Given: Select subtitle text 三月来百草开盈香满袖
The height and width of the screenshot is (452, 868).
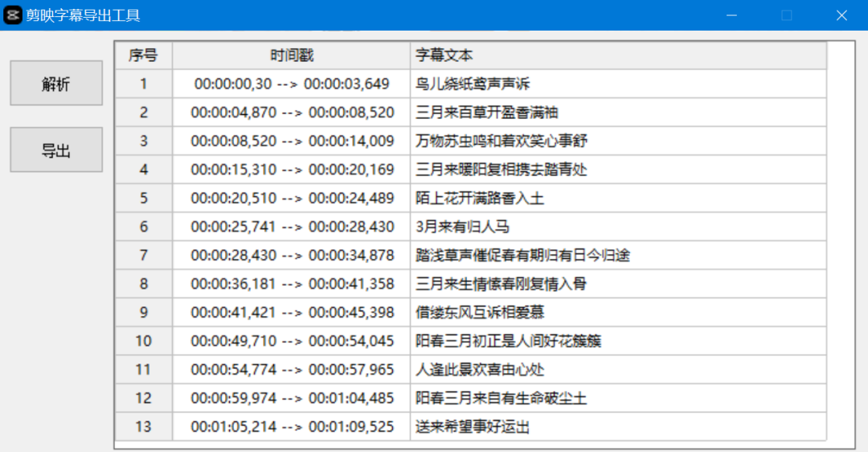Looking at the screenshot, I should pyautogui.click(x=486, y=113).
